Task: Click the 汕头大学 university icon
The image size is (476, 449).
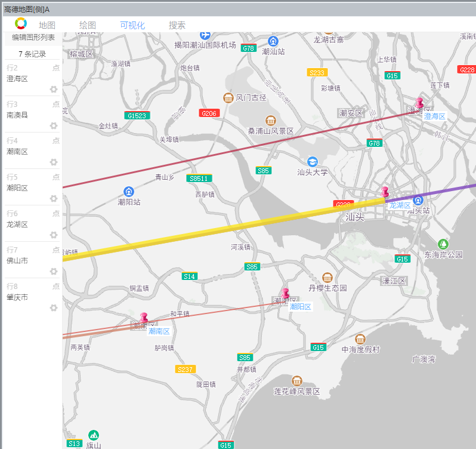Action: tap(313, 162)
